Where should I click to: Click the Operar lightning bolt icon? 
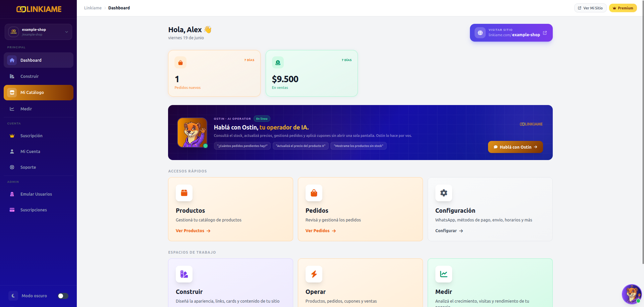point(314,274)
